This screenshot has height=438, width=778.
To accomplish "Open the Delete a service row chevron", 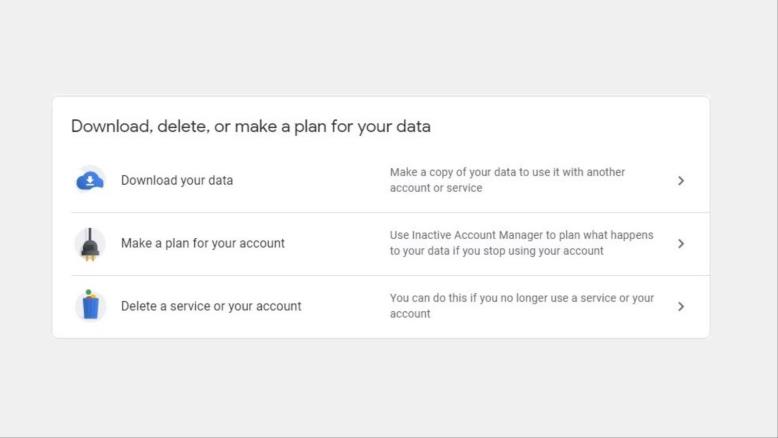I will click(681, 307).
